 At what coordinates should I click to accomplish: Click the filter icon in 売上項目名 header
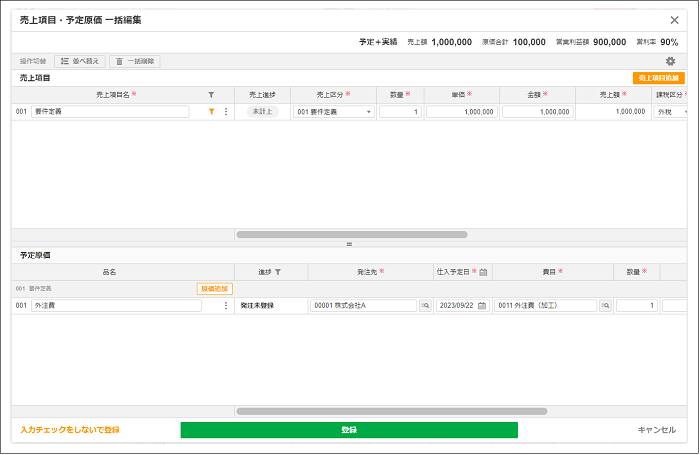click(211, 95)
